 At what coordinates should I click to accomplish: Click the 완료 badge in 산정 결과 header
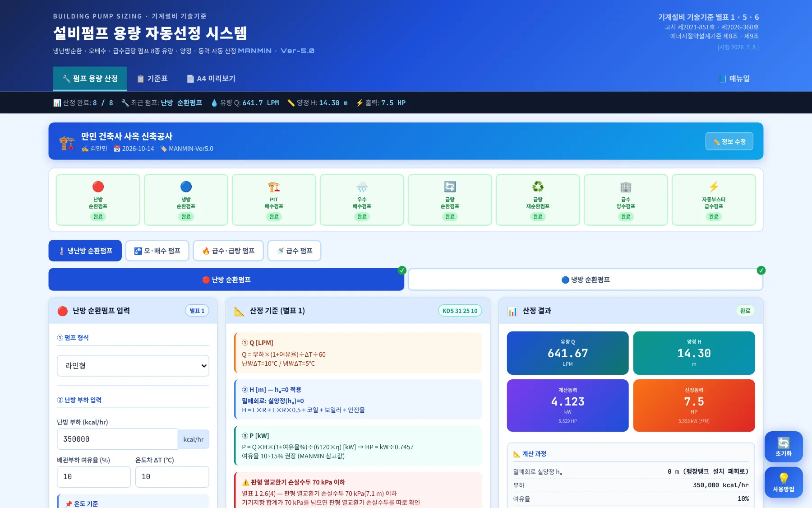click(x=745, y=311)
